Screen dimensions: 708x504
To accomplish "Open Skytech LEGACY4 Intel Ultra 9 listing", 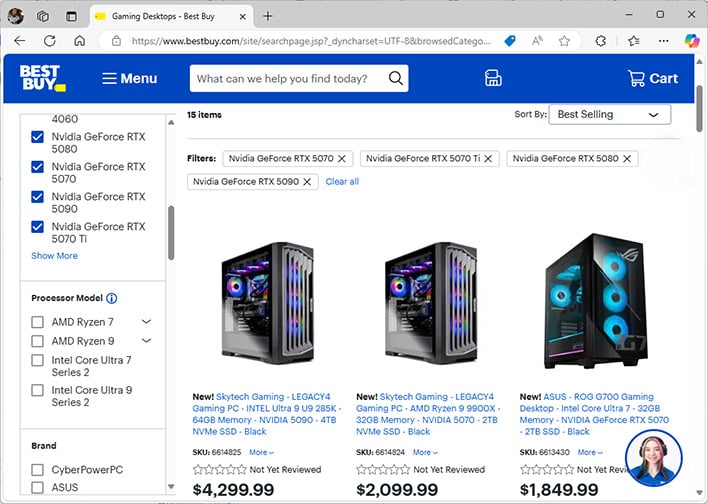I will 266,414.
